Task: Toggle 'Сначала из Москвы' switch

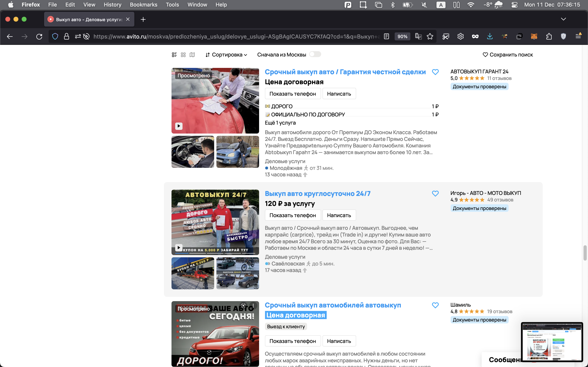Action: tap(315, 54)
